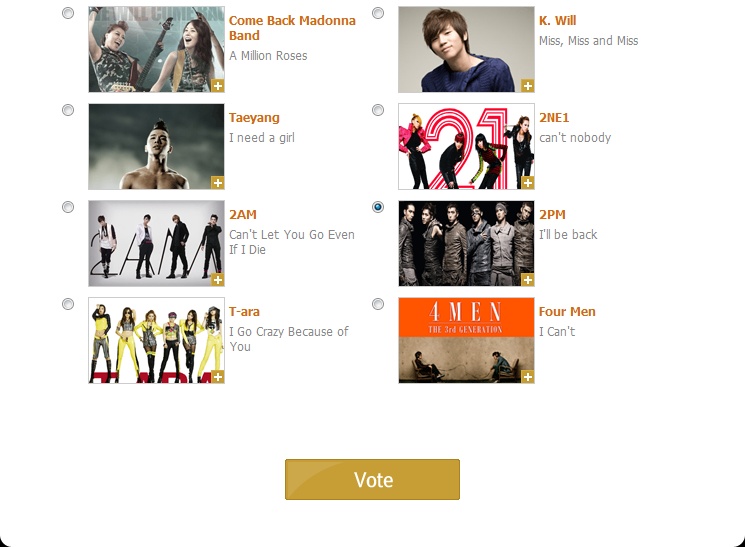Click the plus icon on K. Will photo
The image size is (745, 547).
[x=527, y=86]
